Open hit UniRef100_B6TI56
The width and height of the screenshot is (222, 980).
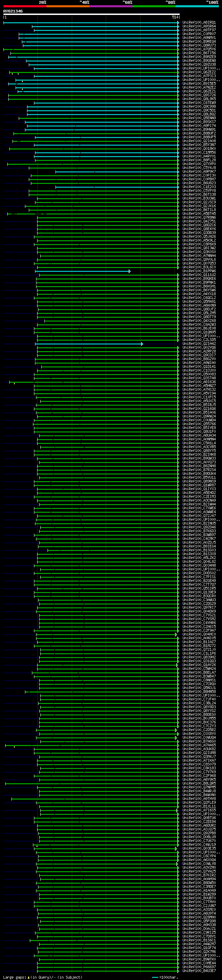(x=199, y=53)
